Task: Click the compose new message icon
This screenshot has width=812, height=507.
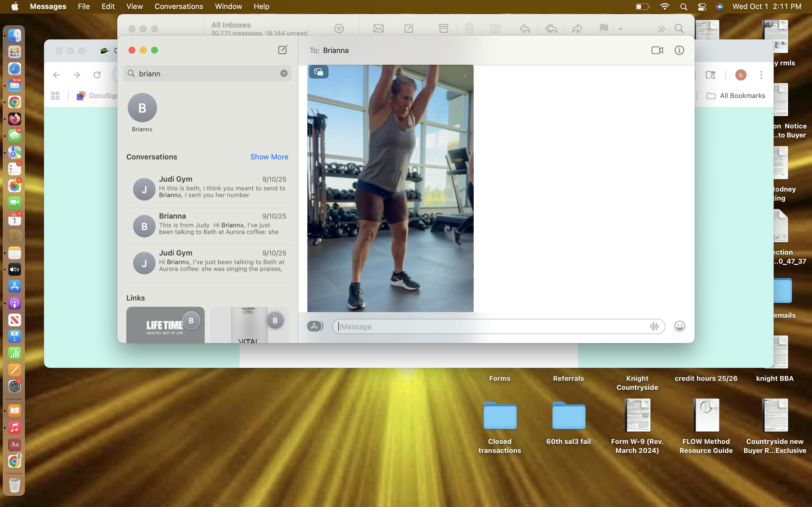Action: point(283,50)
